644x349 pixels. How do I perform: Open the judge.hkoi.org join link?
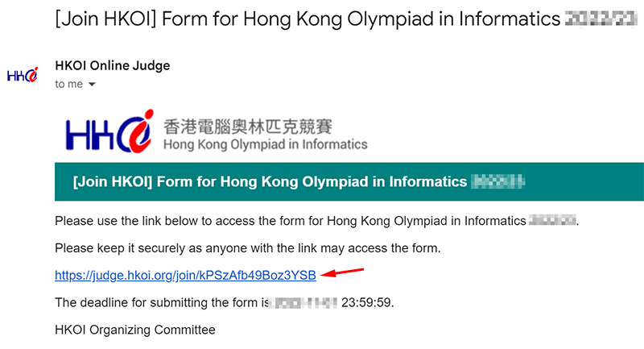(x=185, y=275)
